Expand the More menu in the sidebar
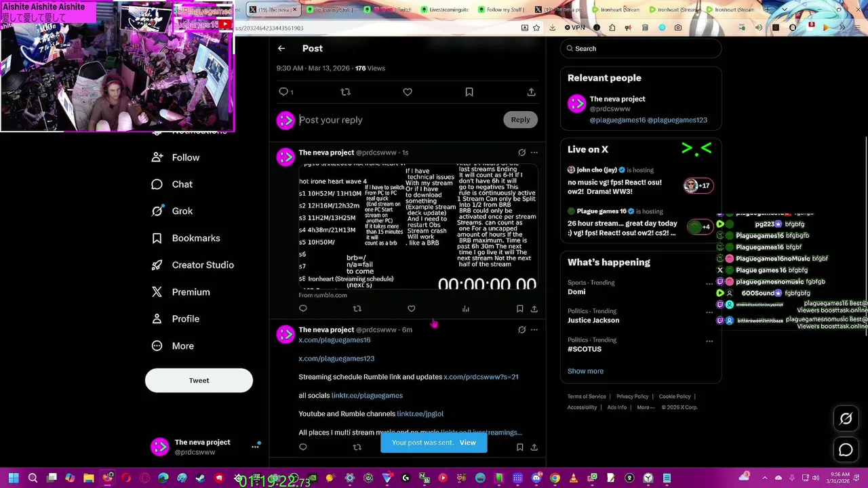This screenshot has height=488, width=868. (173, 346)
